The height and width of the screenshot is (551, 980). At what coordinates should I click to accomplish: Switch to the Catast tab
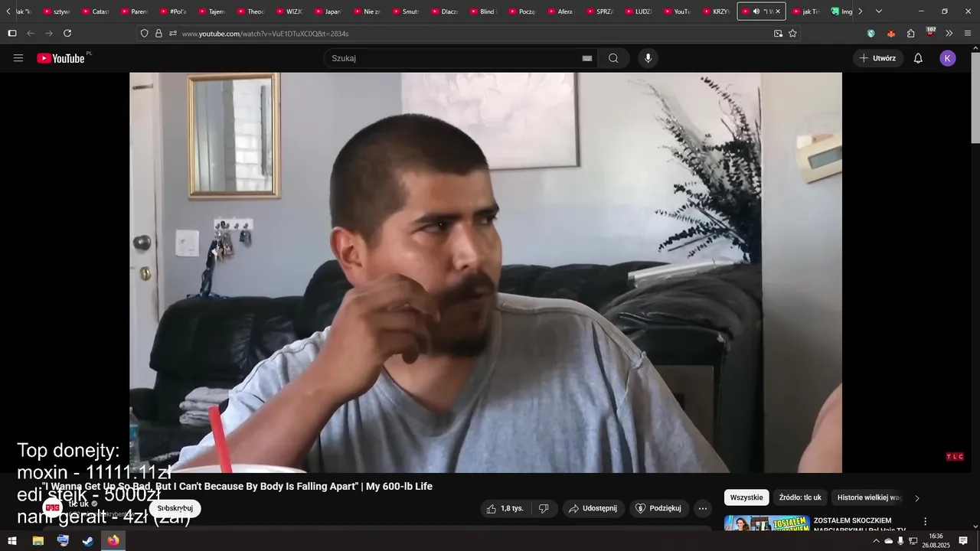point(95,11)
